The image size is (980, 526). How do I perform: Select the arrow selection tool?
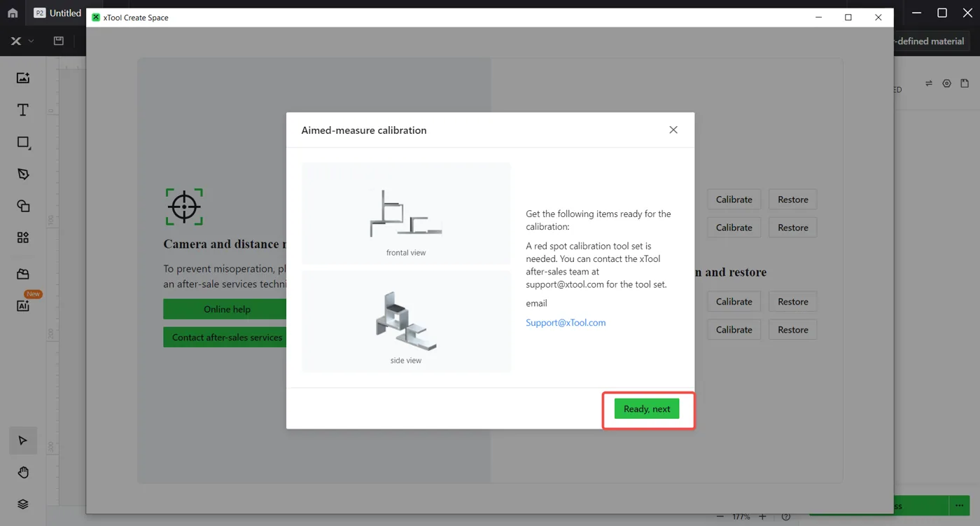click(23, 441)
